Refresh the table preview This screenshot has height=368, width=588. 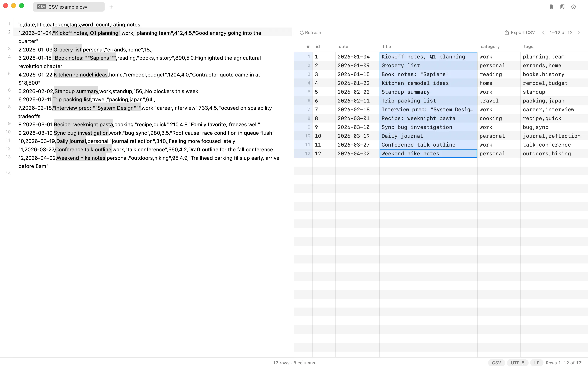pos(310,32)
